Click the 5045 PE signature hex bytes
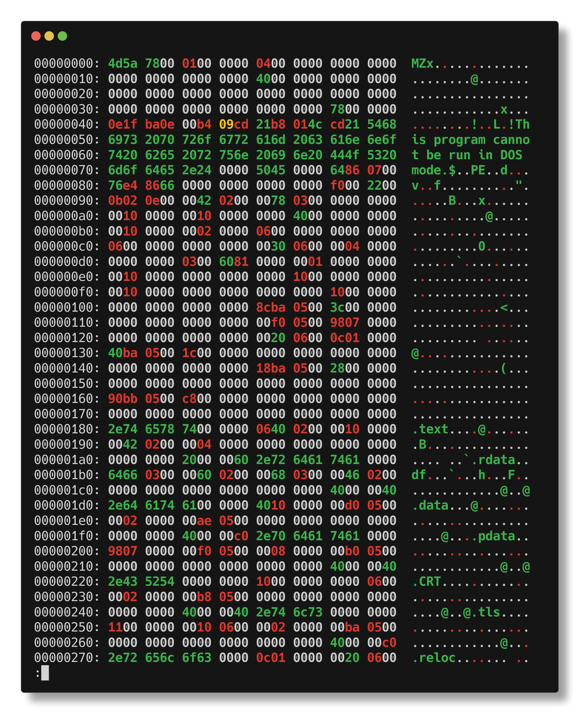This screenshot has height=722, width=588. [x=271, y=170]
